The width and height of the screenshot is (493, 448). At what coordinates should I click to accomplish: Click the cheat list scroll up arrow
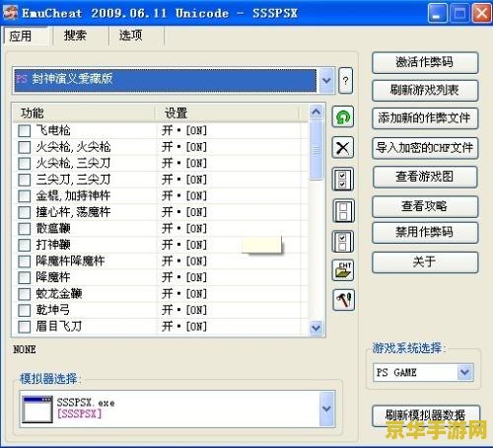click(x=317, y=112)
